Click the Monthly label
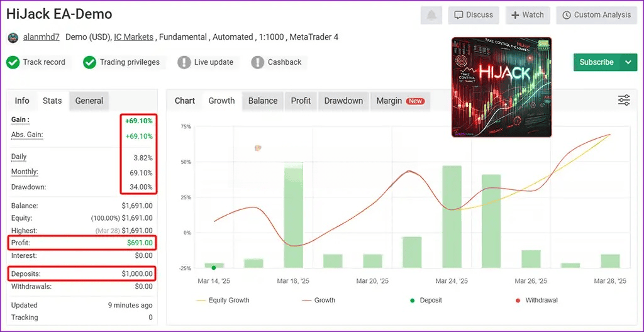The height and width of the screenshot is (332, 644). [25, 172]
